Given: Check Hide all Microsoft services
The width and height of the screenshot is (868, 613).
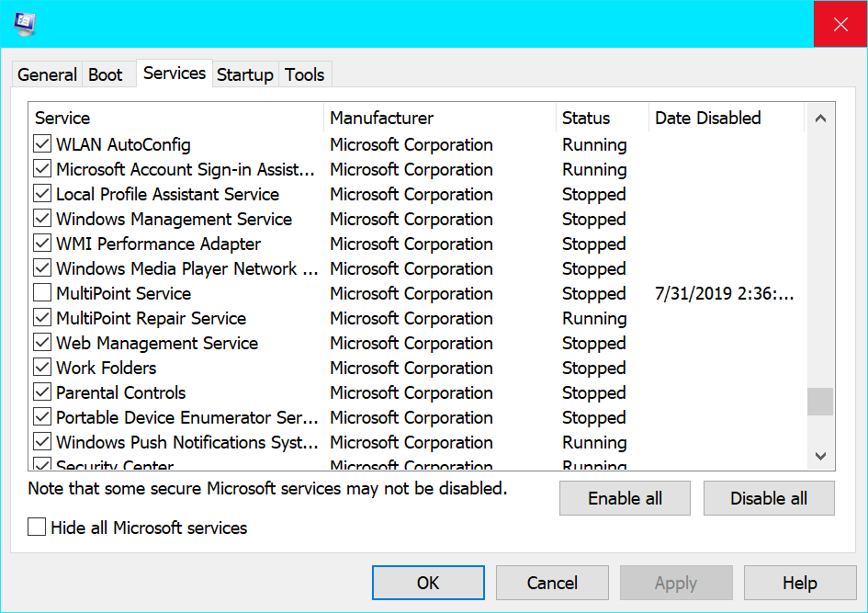Looking at the screenshot, I should point(37,528).
